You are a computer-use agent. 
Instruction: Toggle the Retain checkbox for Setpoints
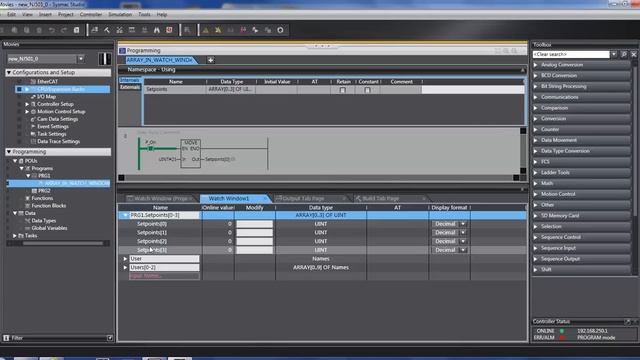tap(342, 90)
